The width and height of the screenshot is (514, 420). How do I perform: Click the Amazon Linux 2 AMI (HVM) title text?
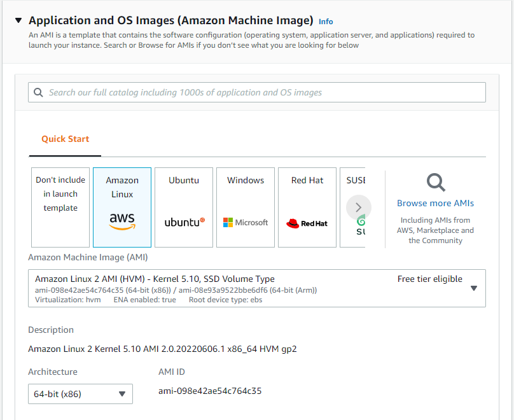pyautogui.click(x=155, y=279)
